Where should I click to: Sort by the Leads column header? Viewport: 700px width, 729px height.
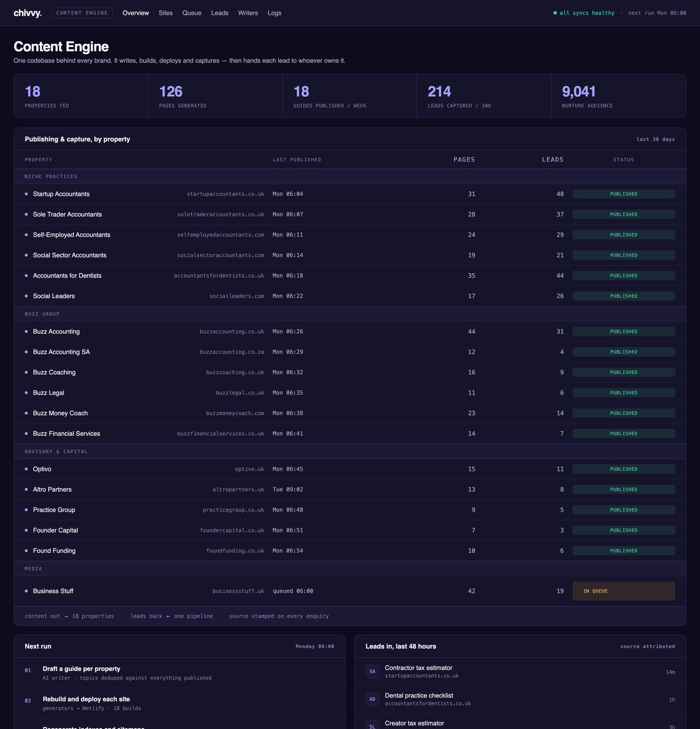(x=553, y=160)
